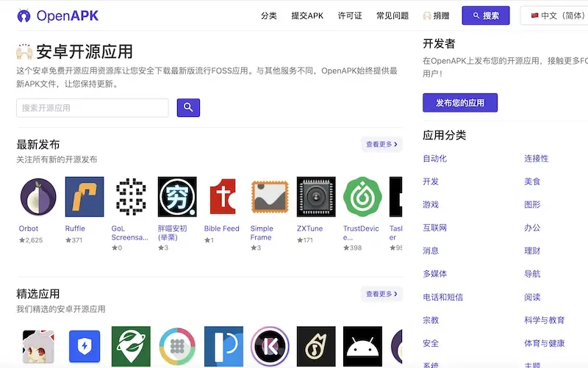Open the golden music-note flame featured app
The height and width of the screenshot is (368, 588).
tap(316, 346)
